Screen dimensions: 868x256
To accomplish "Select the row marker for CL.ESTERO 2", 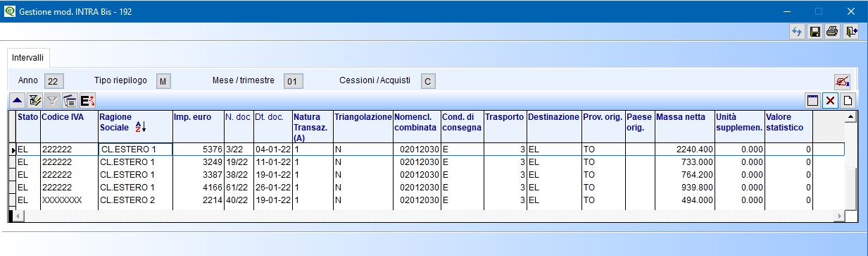I will click(x=12, y=200).
